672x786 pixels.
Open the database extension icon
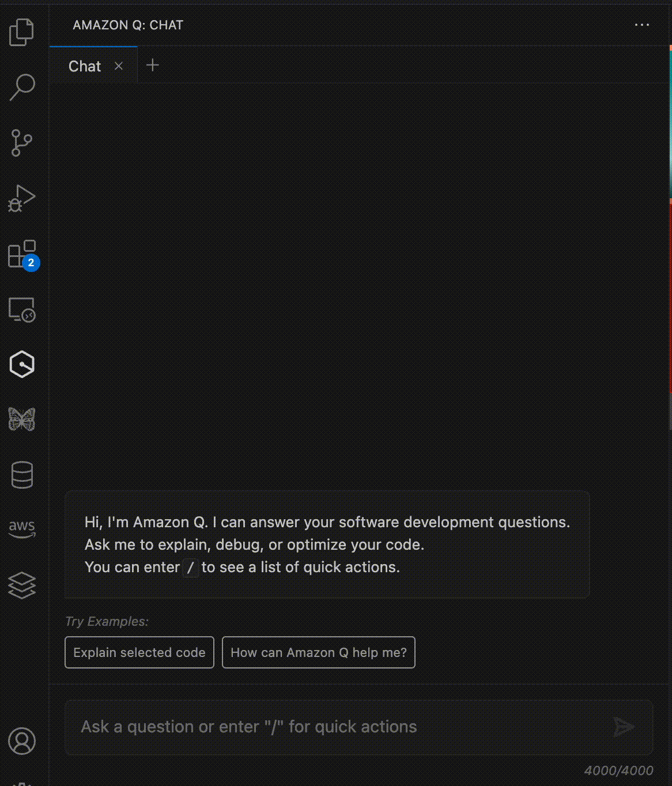pyautogui.click(x=22, y=474)
